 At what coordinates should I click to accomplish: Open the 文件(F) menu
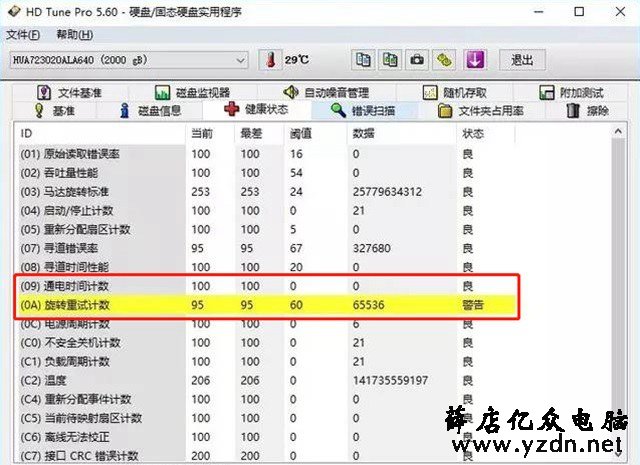(23, 35)
